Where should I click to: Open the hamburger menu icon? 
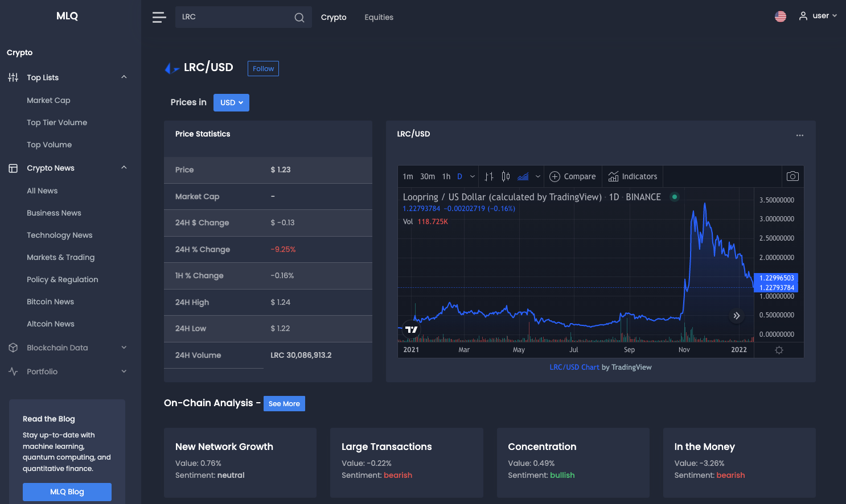[159, 17]
